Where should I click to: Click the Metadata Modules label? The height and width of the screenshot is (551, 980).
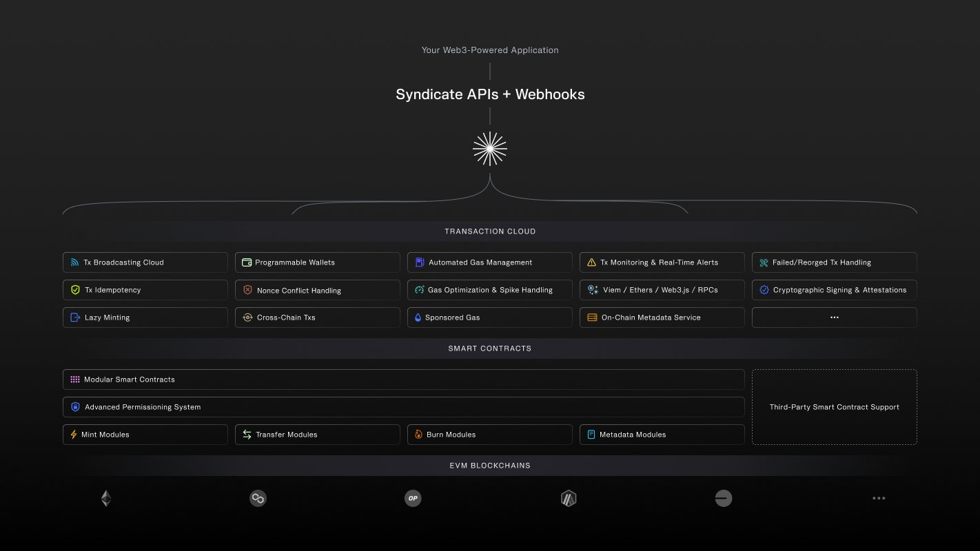(x=633, y=435)
